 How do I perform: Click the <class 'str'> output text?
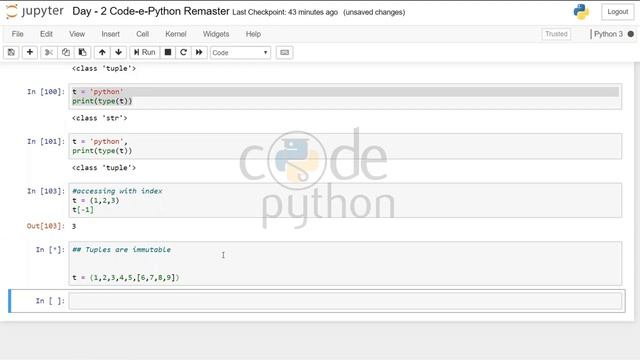coord(100,118)
